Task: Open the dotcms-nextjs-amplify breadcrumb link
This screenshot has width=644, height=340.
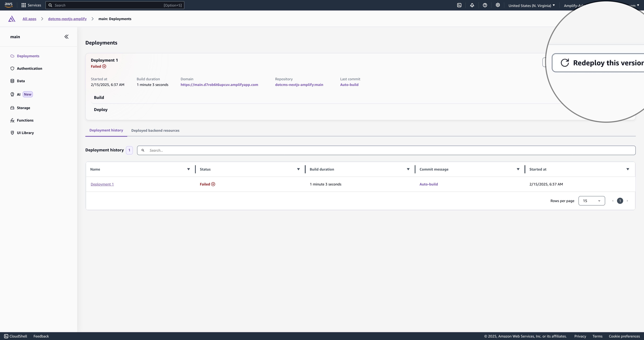Action: [67, 19]
